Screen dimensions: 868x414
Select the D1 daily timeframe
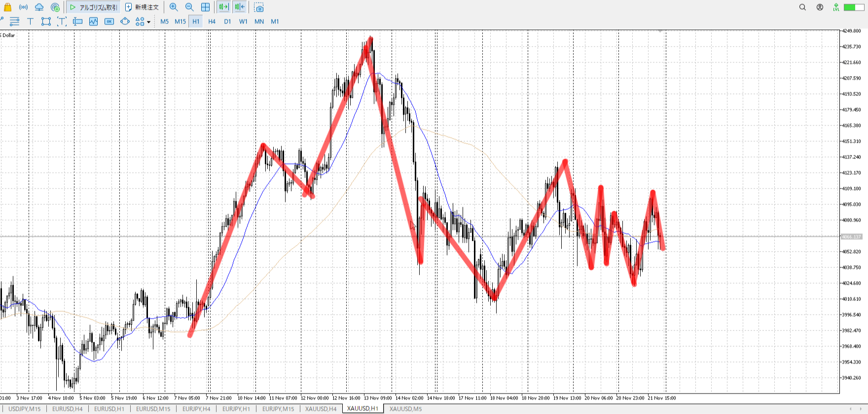(x=227, y=21)
